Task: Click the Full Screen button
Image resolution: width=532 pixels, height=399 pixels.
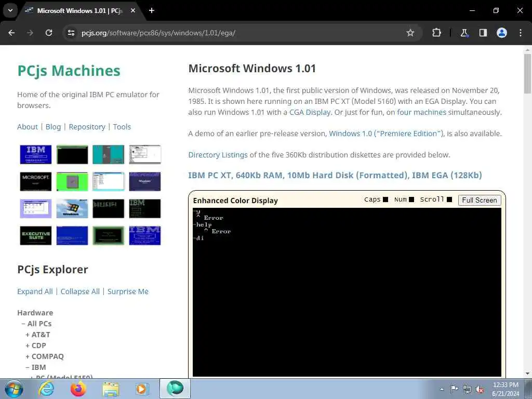Action: coord(480,200)
